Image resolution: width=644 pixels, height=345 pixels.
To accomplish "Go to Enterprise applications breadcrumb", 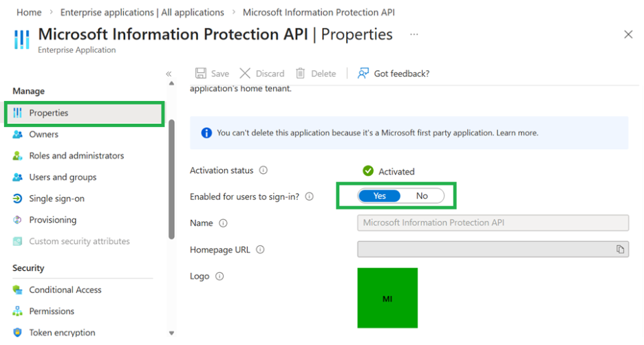I will (142, 12).
